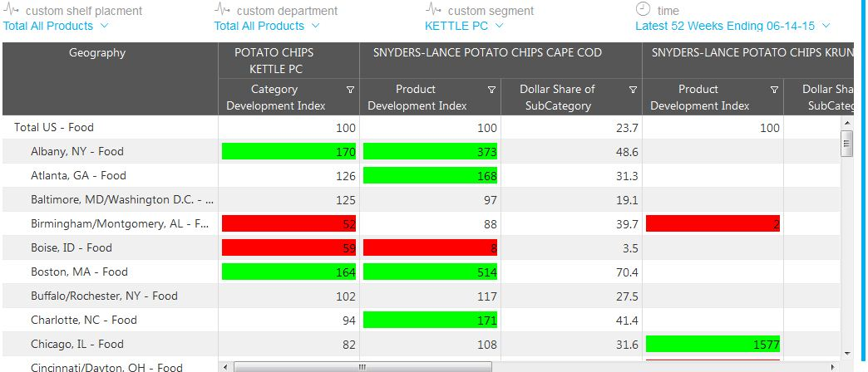Open the custom department Total All Products dropdown

pos(315,26)
